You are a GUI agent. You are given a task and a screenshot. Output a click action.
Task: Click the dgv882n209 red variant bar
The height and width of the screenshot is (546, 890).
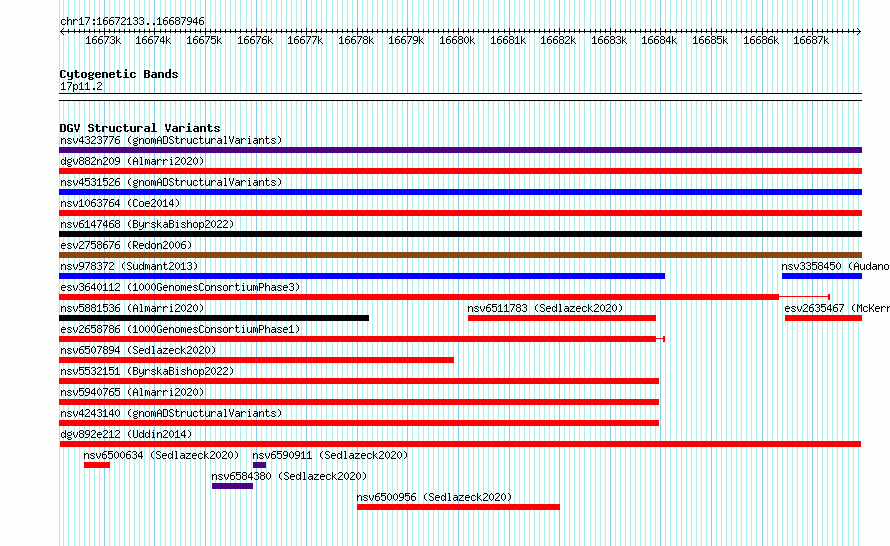click(x=460, y=171)
